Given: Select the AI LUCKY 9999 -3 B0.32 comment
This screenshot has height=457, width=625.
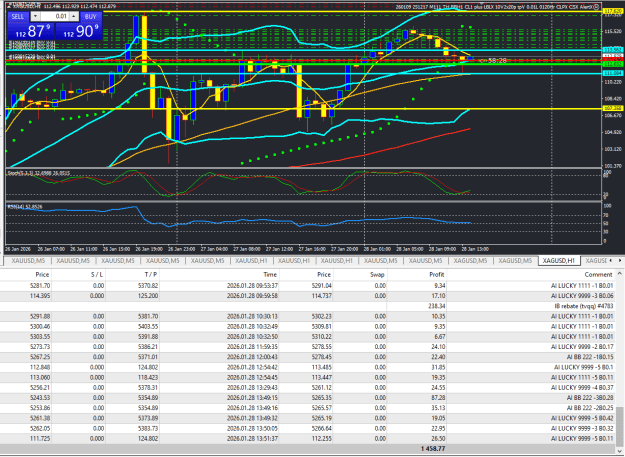Looking at the screenshot, I should click(582, 428).
